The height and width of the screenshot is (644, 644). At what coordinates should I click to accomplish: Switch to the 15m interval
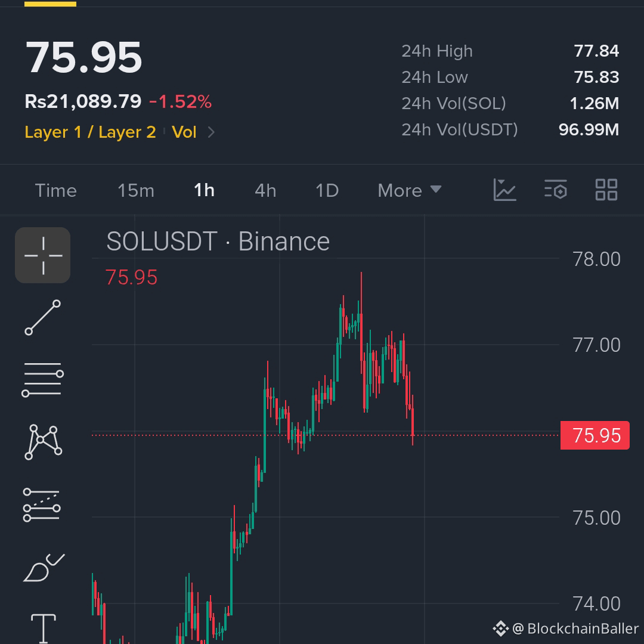(x=136, y=191)
